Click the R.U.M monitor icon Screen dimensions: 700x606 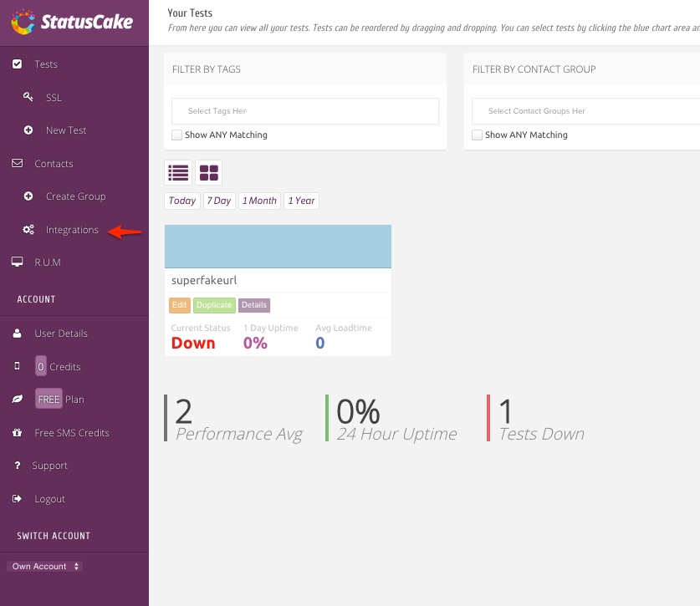(x=18, y=262)
